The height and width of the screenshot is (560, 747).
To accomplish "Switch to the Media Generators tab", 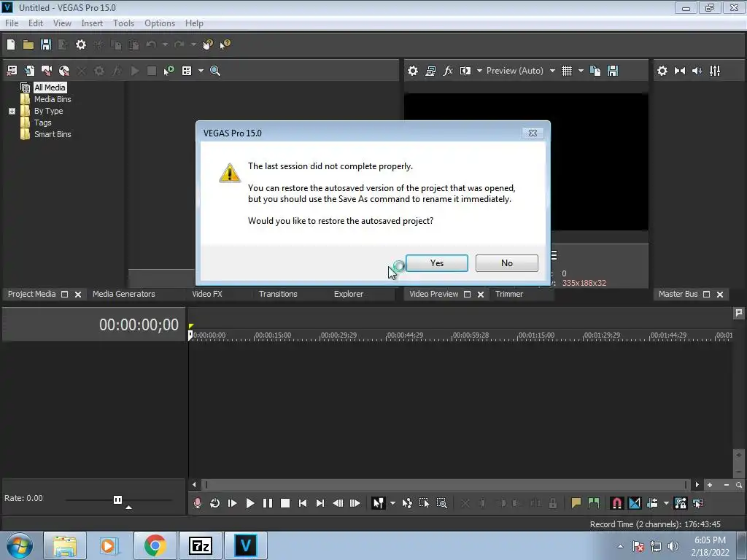I will [x=123, y=294].
